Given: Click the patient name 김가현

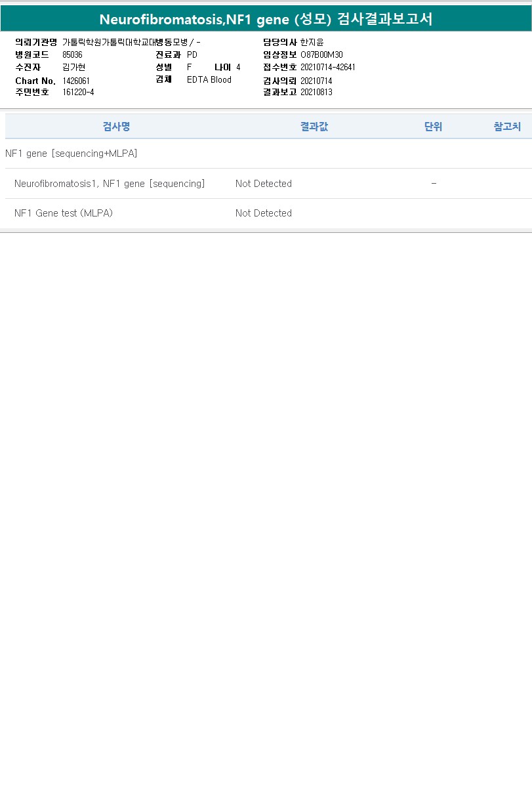Looking at the screenshot, I should 73,68.
